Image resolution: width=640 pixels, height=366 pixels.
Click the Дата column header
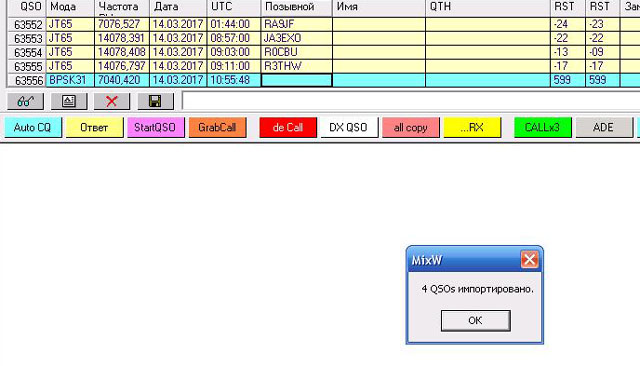point(178,7)
